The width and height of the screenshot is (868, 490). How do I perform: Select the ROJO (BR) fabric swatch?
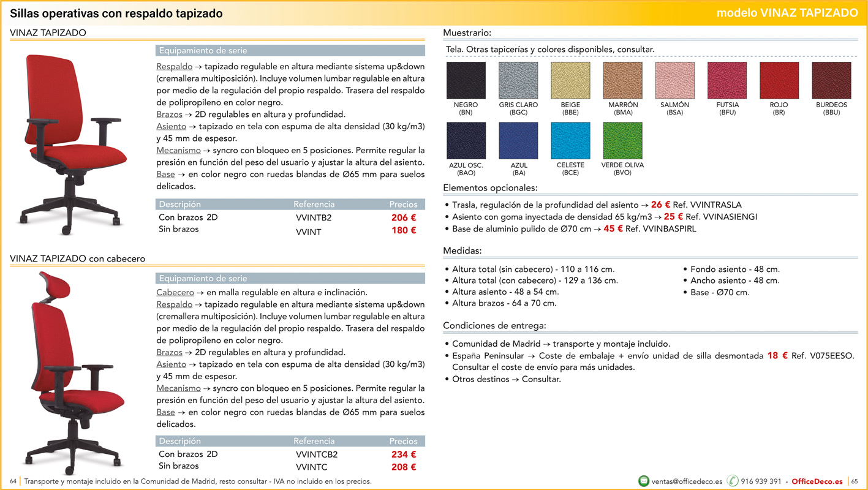click(779, 80)
